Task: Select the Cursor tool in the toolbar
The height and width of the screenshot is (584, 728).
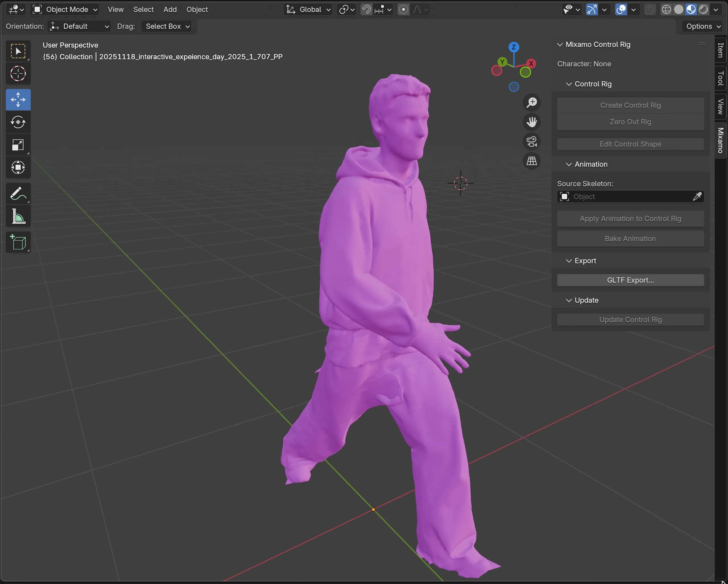Action: [18, 74]
